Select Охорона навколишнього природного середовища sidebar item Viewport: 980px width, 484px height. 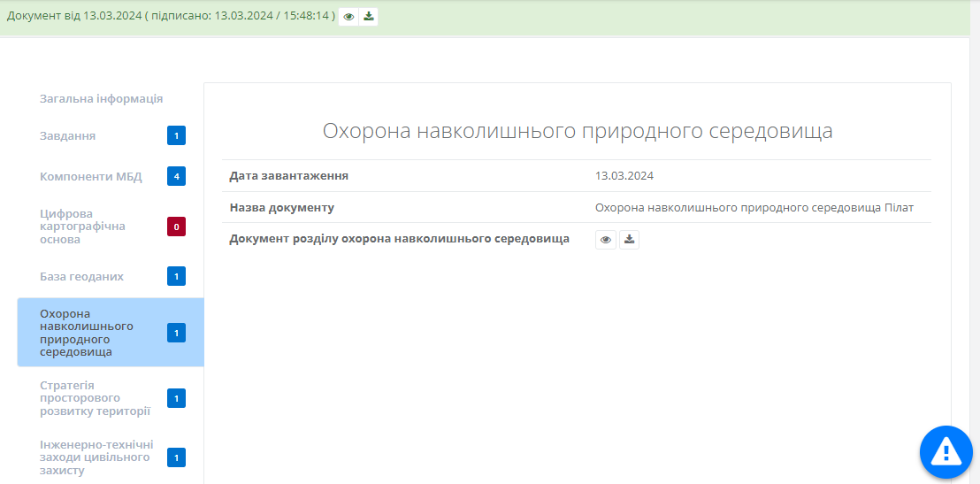[87, 333]
